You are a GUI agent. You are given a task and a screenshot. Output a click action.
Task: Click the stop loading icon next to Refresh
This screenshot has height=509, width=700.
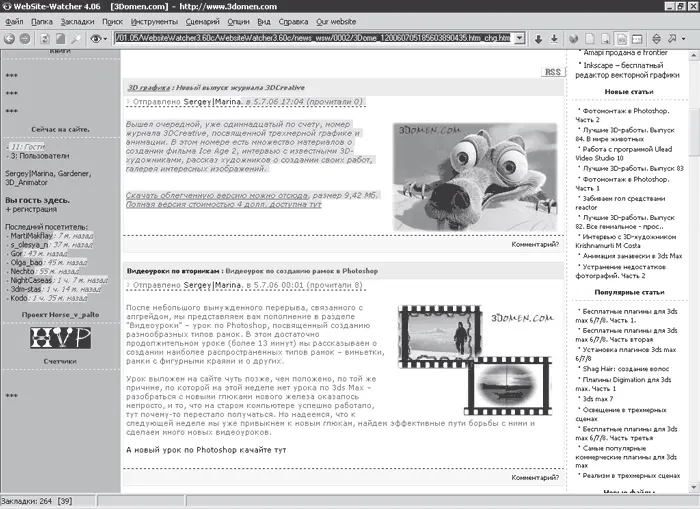[60, 39]
